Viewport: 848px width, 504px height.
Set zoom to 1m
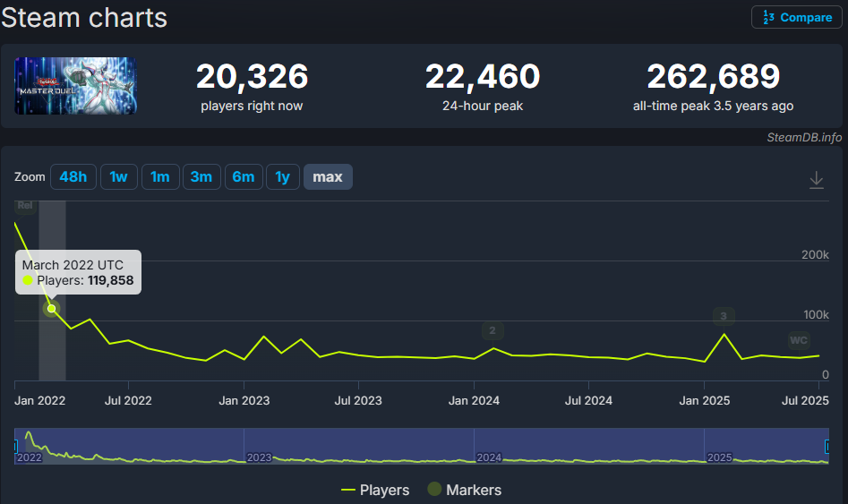[160, 177]
